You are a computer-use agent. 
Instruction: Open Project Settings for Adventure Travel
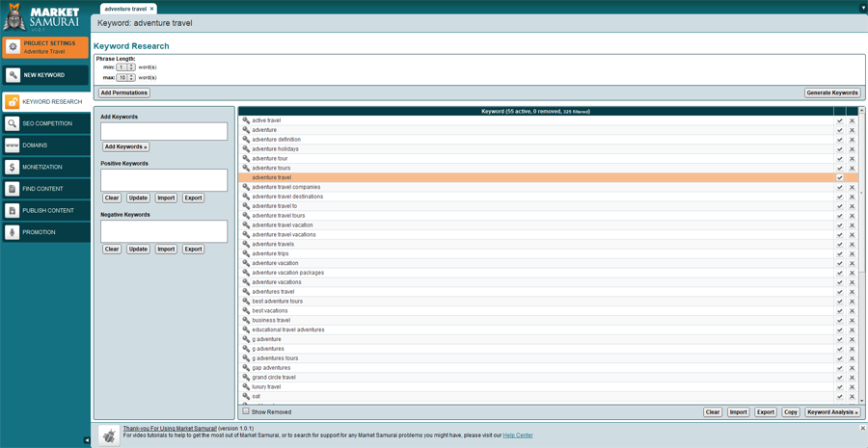[45, 47]
